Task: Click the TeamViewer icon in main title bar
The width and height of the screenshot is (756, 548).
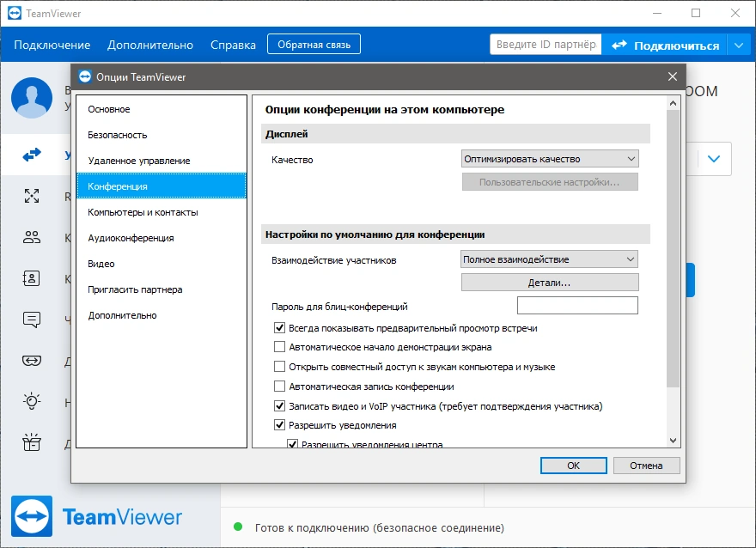Action: pos(15,13)
